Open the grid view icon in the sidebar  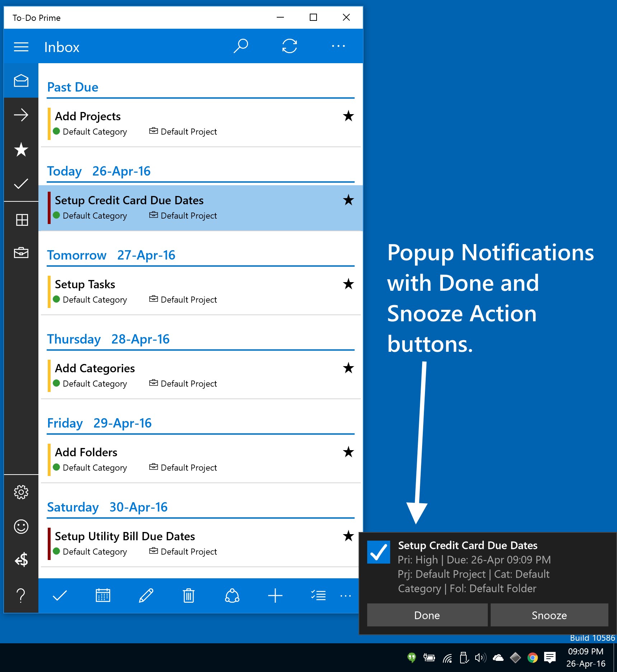tap(22, 220)
